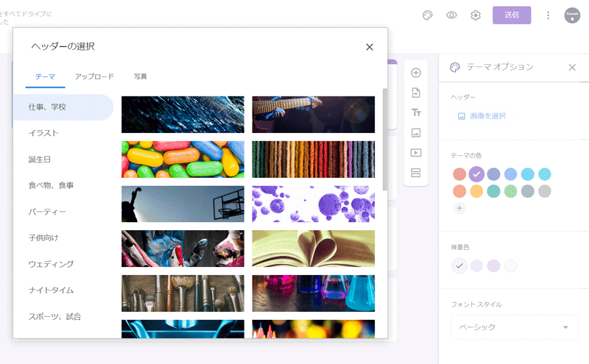Click the add title and description icon
This screenshot has width=589, height=364.
point(416,113)
